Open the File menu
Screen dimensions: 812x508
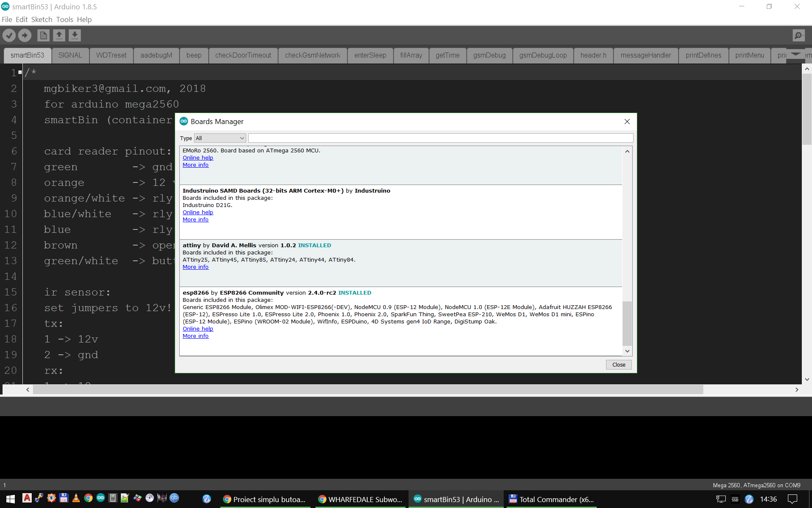7,19
